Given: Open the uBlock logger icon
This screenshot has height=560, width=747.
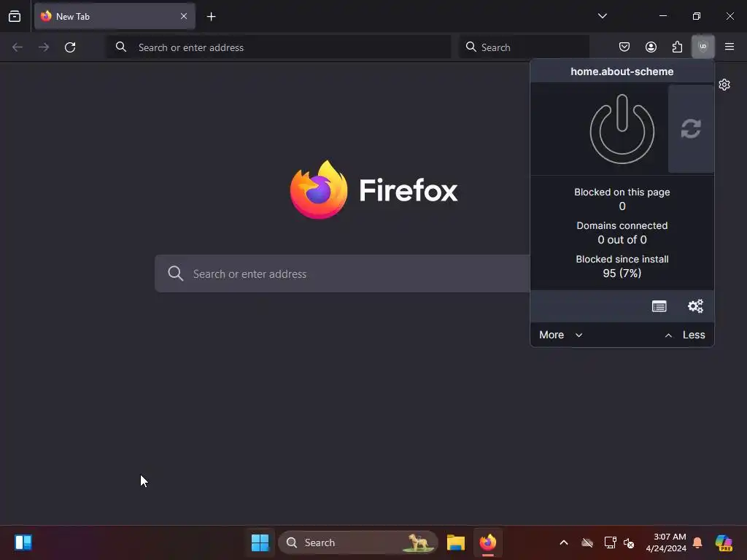Looking at the screenshot, I should click(659, 306).
